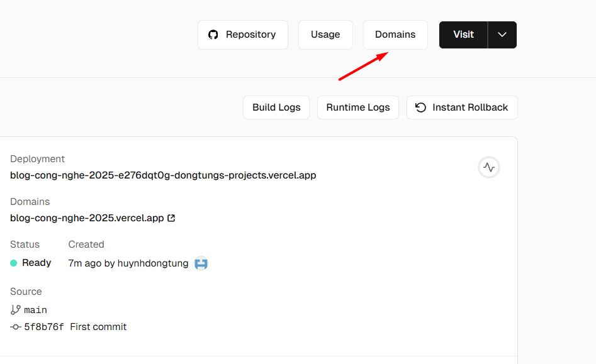Click the Visit button
The width and height of the screenshot is (596, 364).
tap(464, 35)
